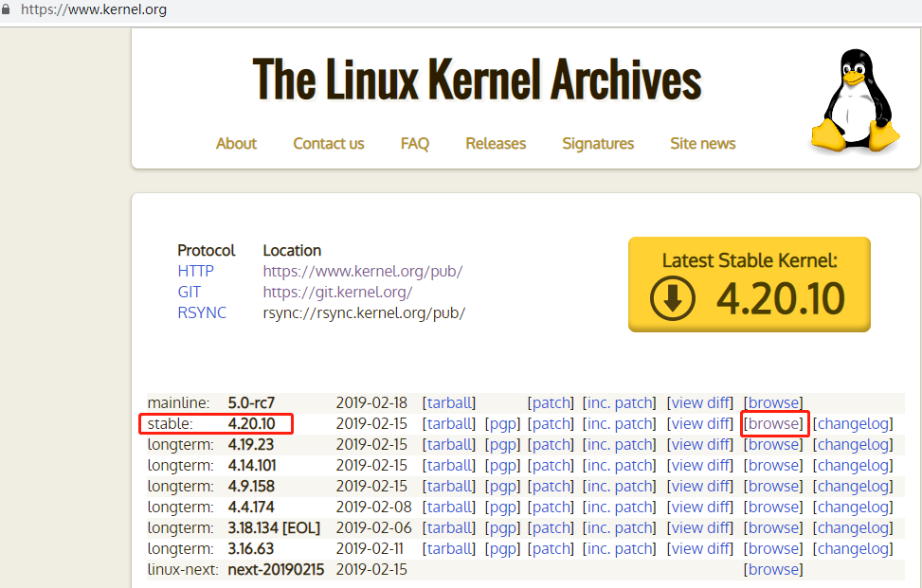Open pgp signature for stable 4.20.10

(503, 423)
